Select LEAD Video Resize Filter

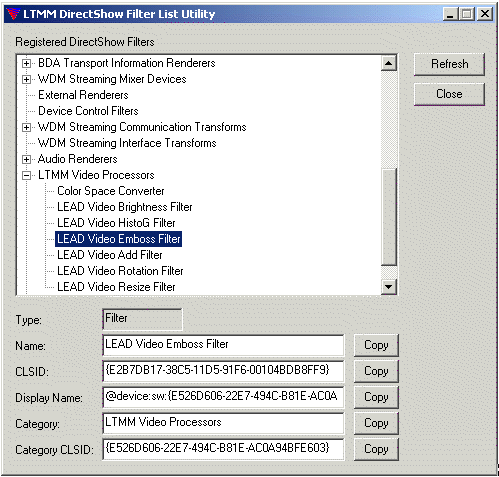tap(116, 287)
